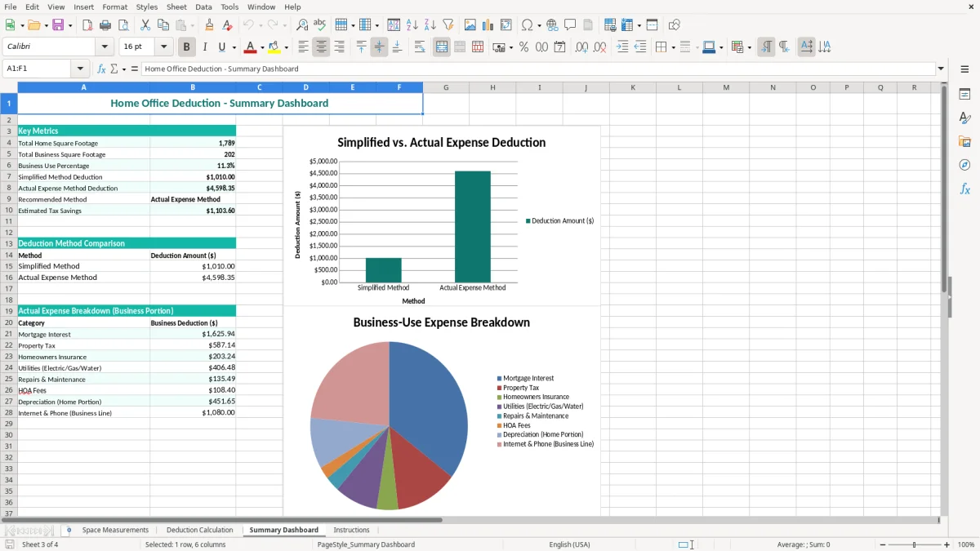
Task: Expand the Open document dropdown arrow
Action: coord(45,25)
